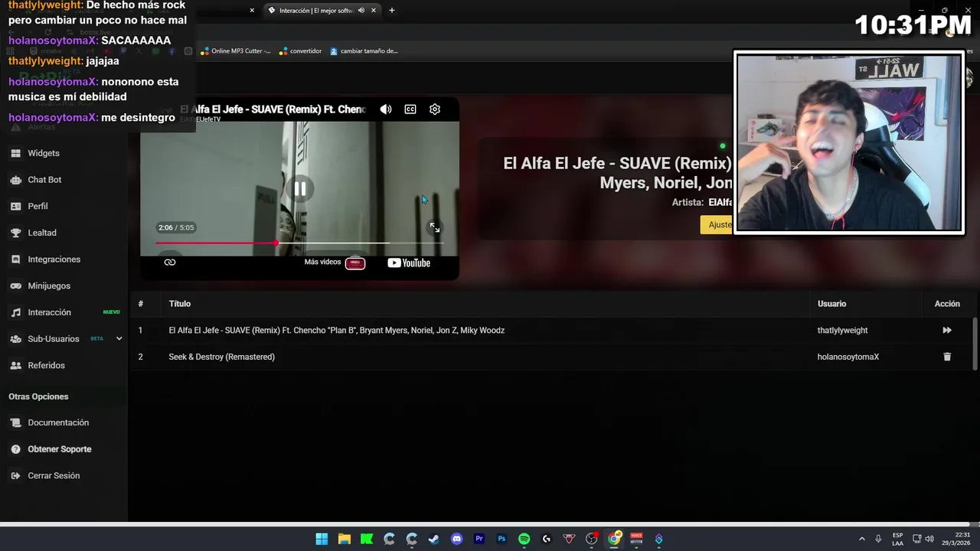Click the Obtener Soporte question mark icon
Viewport: 980px width, 551px height.
tap(15, 449)
